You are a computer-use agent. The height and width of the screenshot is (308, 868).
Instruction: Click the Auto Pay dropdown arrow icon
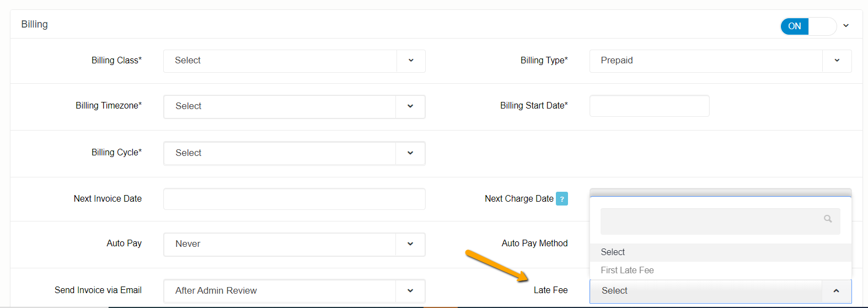tap(410, 244)
